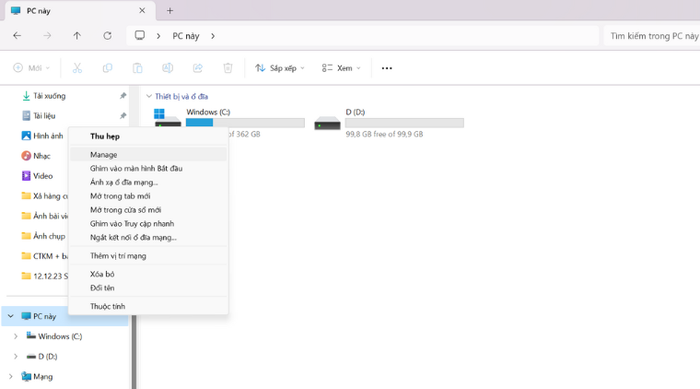Viewport: 700px width, 389px height.
Task: Collapse the PC này tree node
Action: pos(11,316)
